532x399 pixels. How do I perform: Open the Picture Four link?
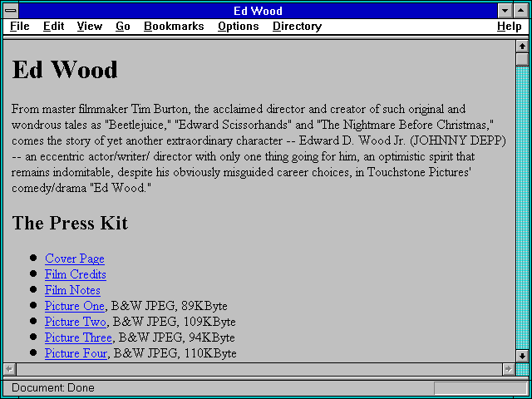(x=76, y=353)
